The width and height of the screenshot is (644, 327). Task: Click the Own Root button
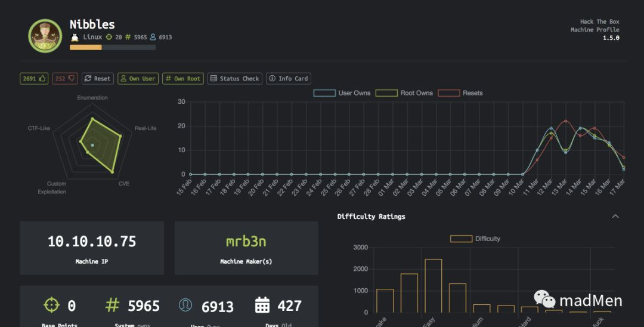(183, 78)
